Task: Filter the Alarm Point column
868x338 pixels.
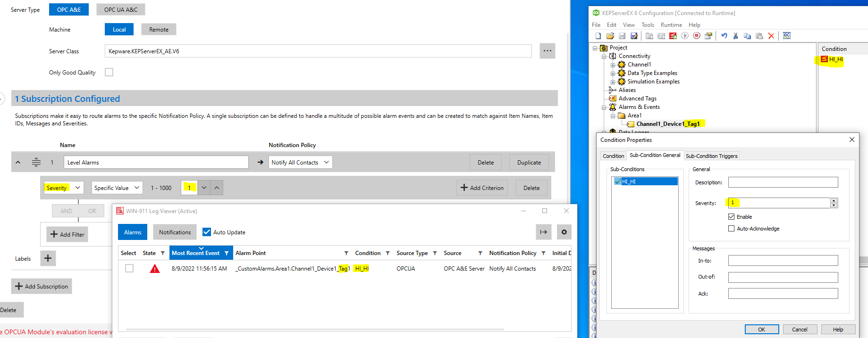Action: (346, 253)
